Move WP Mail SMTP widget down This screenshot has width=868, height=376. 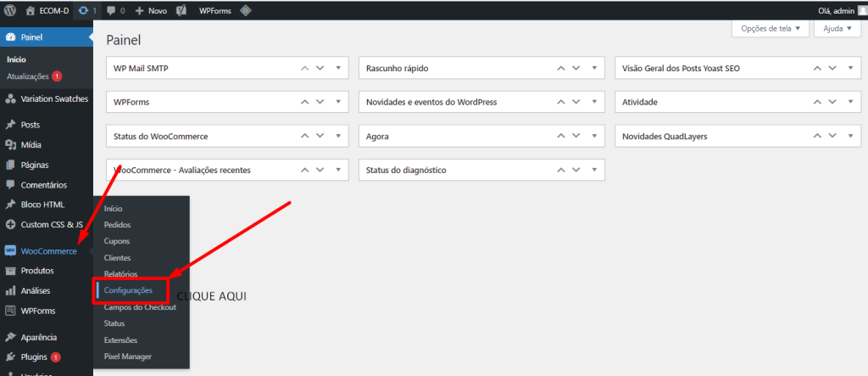tap(320, 68)
